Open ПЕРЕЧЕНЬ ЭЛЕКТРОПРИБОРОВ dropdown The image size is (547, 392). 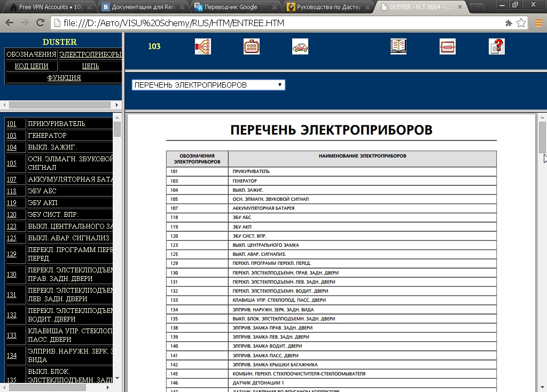click(208, 85)
